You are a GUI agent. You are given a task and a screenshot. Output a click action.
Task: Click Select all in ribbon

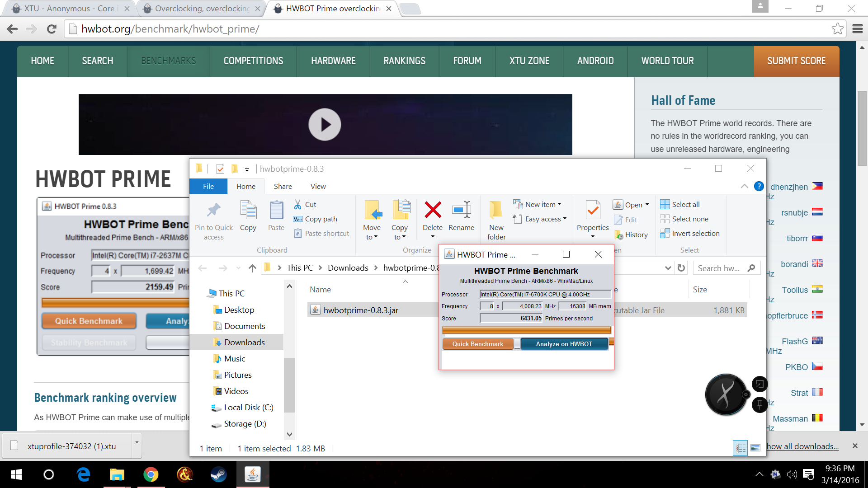pyautogui.click(x=680, y=205)
